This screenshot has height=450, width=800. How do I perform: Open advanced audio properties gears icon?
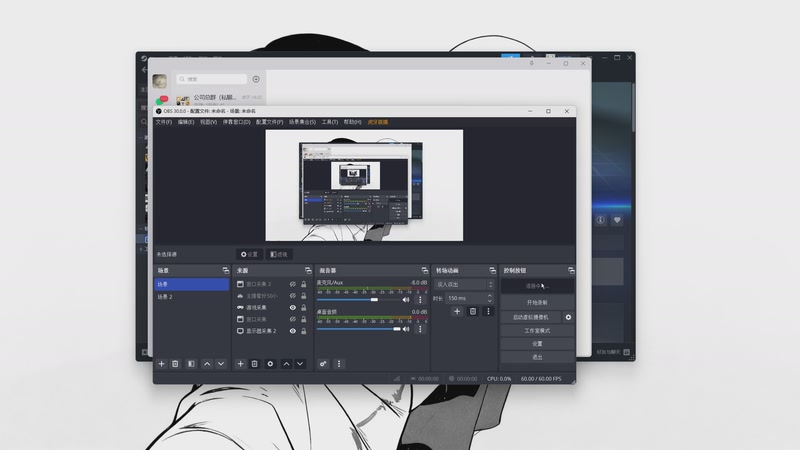(x=323, y=364)
